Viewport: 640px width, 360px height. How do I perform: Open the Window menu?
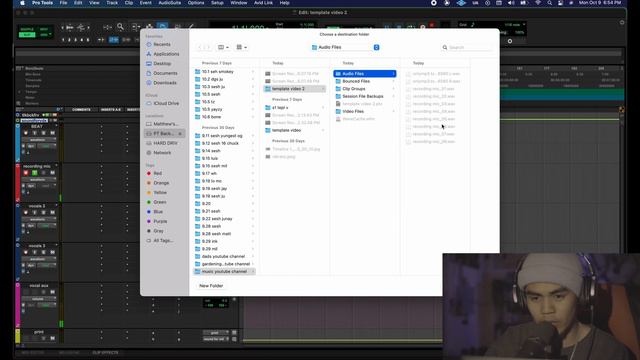(239, 3)
